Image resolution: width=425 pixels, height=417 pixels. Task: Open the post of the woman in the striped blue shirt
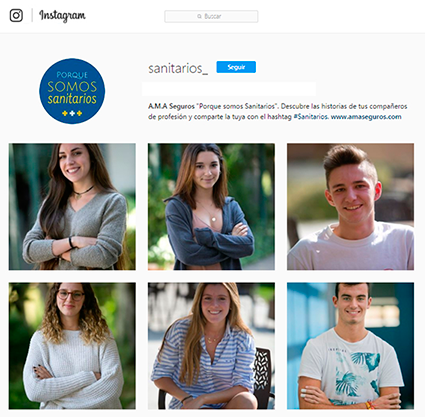coord(211,346)
